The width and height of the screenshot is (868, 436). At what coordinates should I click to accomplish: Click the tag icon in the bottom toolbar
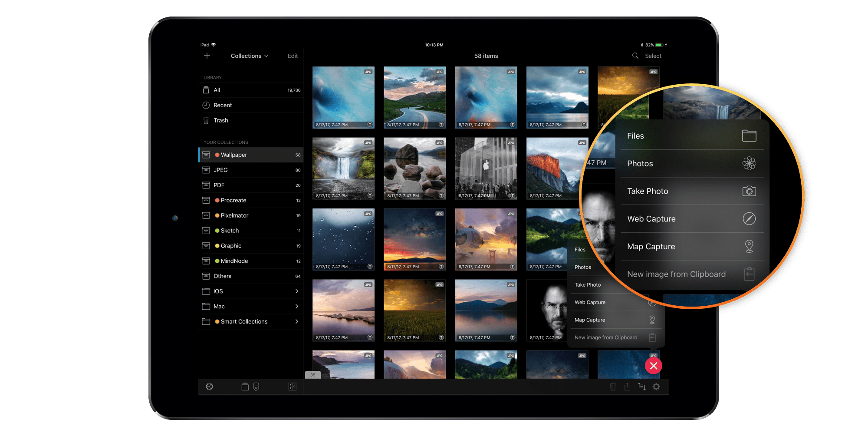click(x=256, y=386)
